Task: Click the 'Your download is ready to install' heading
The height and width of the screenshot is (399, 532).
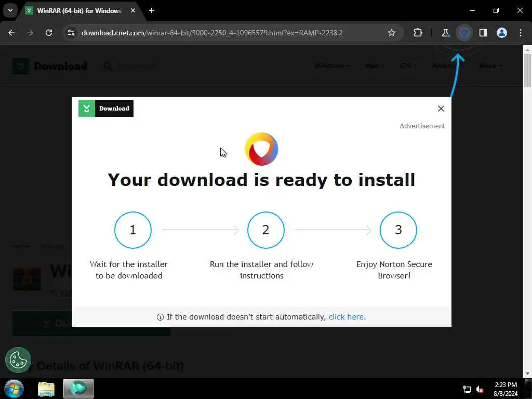Action: pos(262,180)
